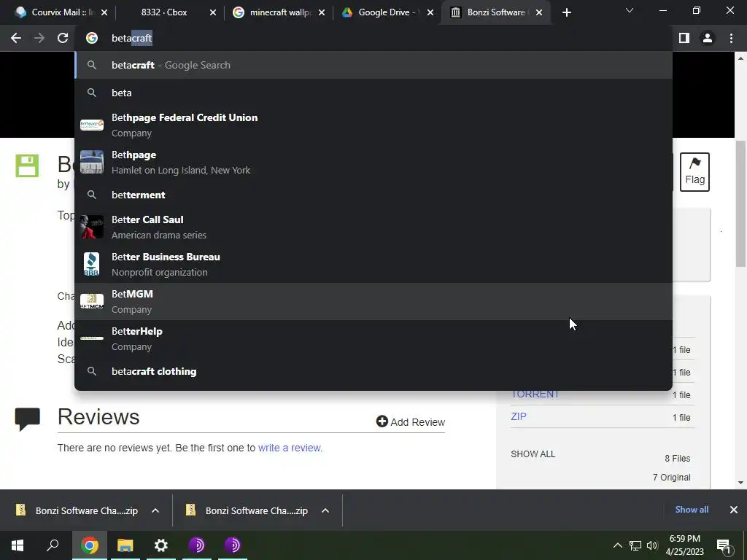Click the Better Business Bureau logo thumbnail
Screen dimensions: 747x560
[92, 264]
